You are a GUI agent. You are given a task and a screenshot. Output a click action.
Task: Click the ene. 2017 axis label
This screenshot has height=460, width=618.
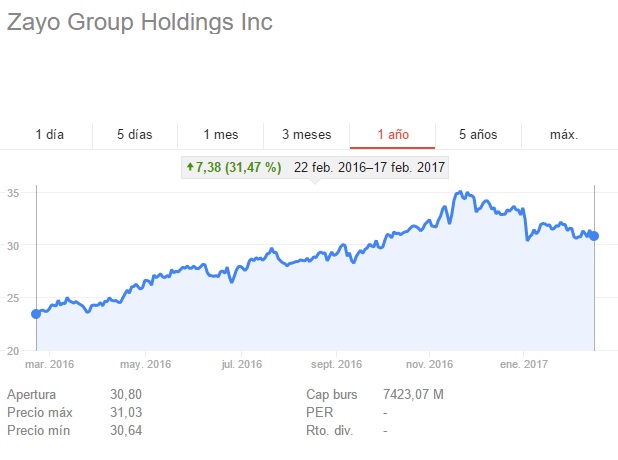(x=523, y=364)
